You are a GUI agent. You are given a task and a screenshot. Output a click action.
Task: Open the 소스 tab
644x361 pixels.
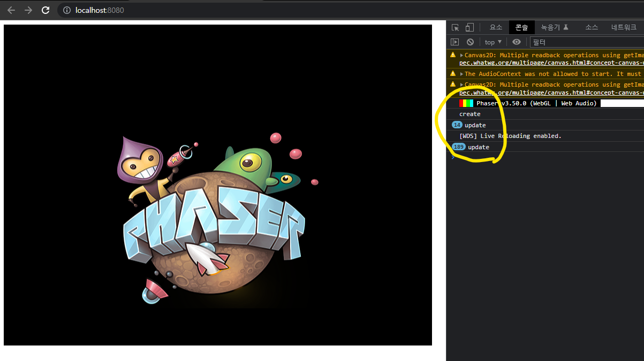(x=592, y=27)
